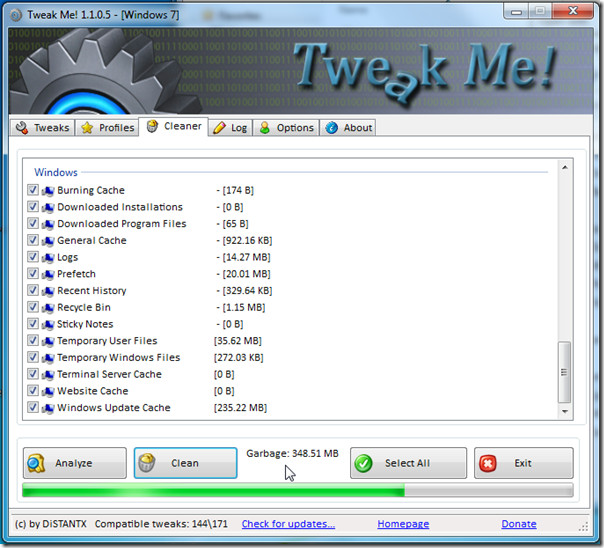The width and height of the screenshot is (604, 548).
Task: Click the icon beside Temporary User Files
Action: point(48,341)
